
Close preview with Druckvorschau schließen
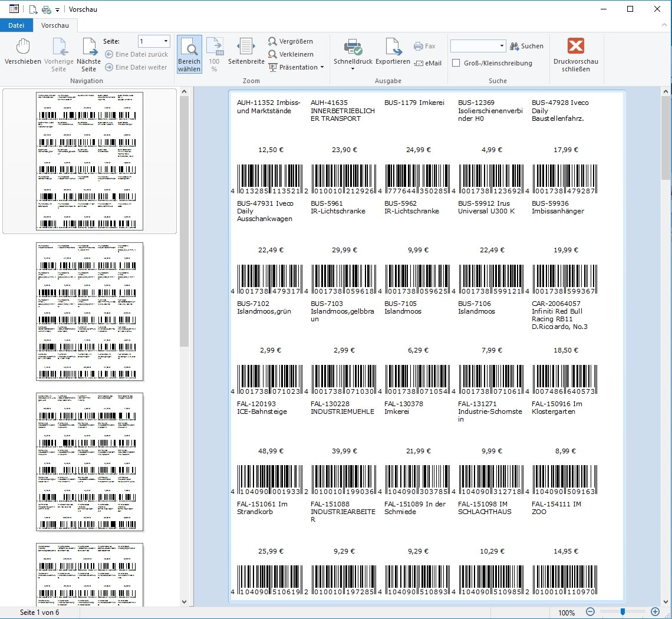pyautogui.click(x=575, y=54)
